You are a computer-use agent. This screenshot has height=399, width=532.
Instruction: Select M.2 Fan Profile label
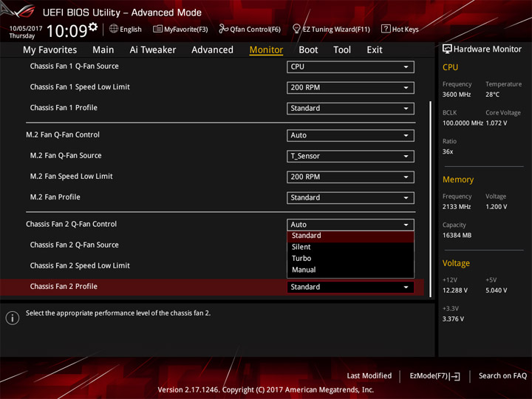click(55, 197)
